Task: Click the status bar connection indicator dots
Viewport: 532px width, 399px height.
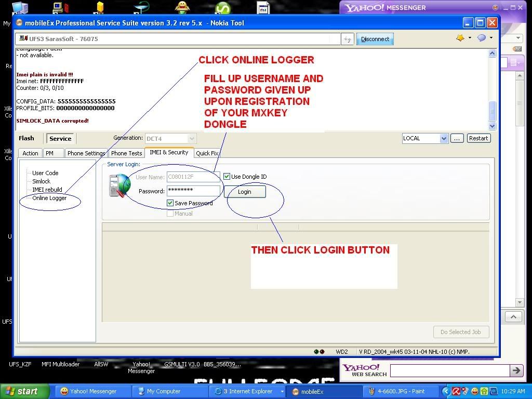Action: [319, 352]
